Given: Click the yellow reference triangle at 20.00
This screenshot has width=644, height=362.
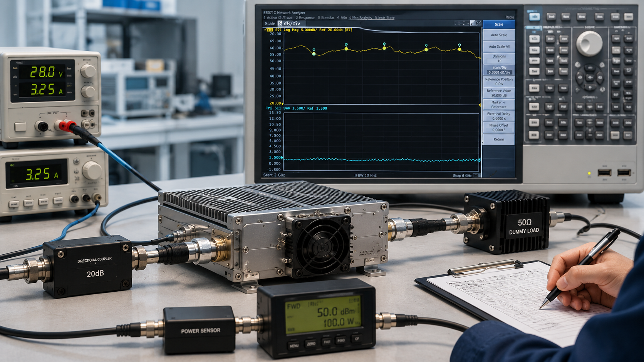Looking at the screenshot, I should click(283, 104).
